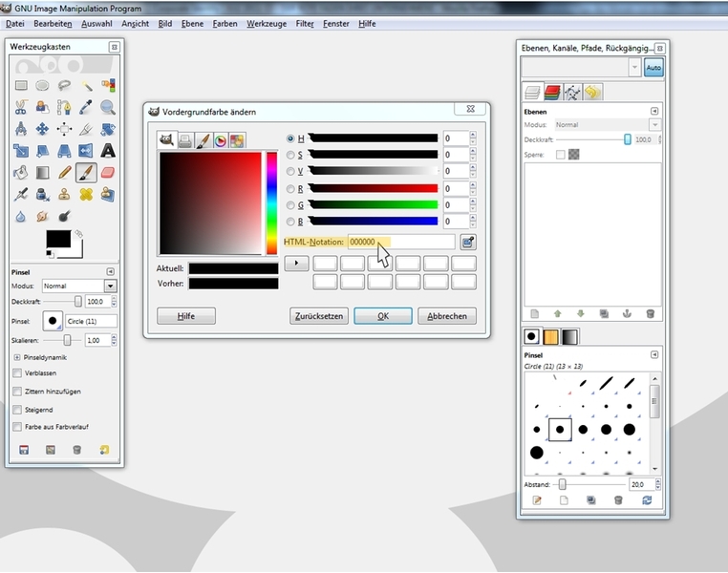Expand the Pinseldynamik section
Viewport: 728px width, 573px height.
(x=17, y=357)
